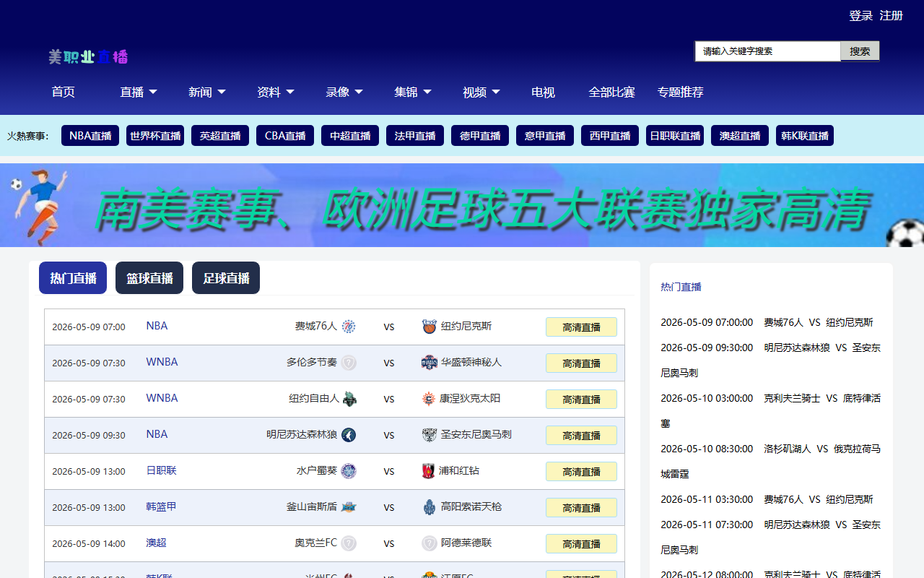
Task: Click the 澳超 league link in table
Action: [x=156, y=543]
